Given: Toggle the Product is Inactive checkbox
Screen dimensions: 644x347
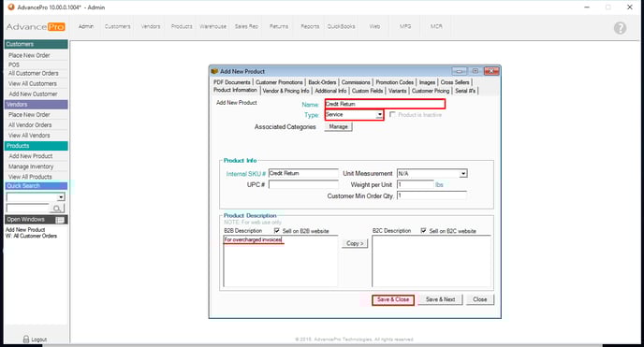Looking at the screenshot, I should pos(392,114).
